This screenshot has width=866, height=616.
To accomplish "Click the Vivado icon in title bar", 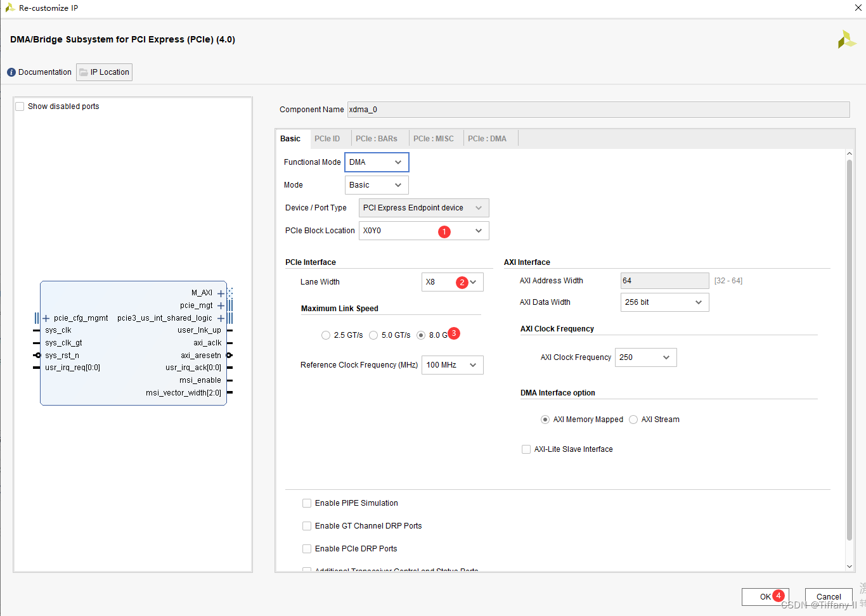I will pyautogui.click(x=10, y=8).
